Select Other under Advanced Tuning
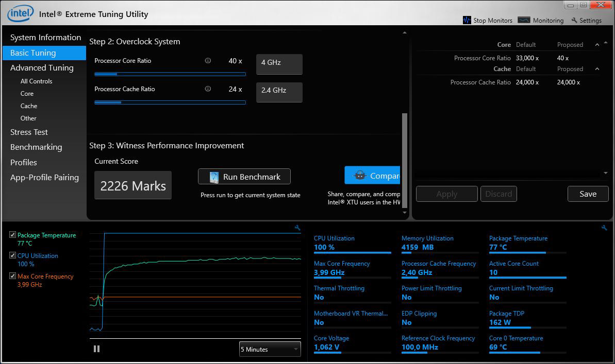Viewport: 615px width, 364px height. [28, 118]
